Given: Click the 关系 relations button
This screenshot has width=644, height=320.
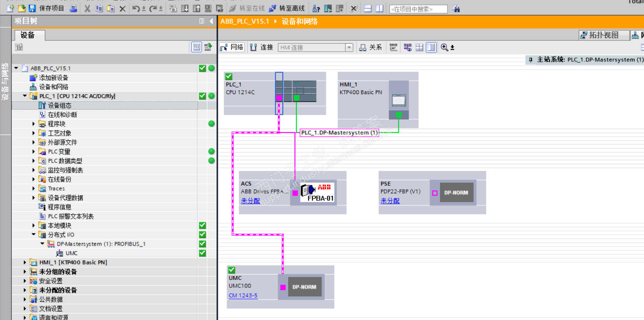Looking at the screenshot, I should point(370,47).
